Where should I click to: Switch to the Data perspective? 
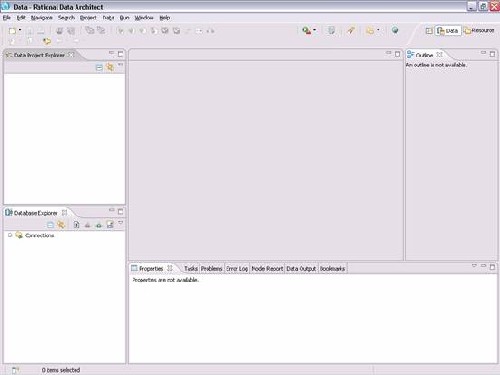pos(448,31)
